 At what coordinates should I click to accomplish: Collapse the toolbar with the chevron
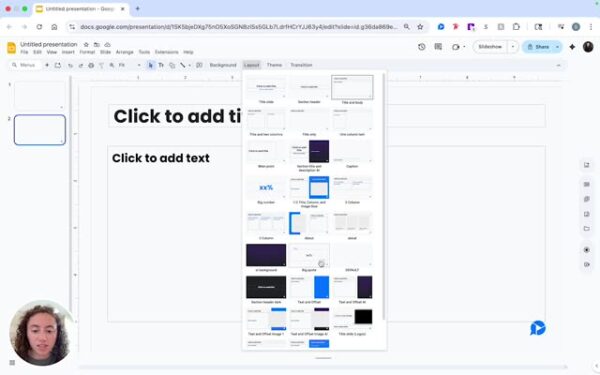coord(558,65)
